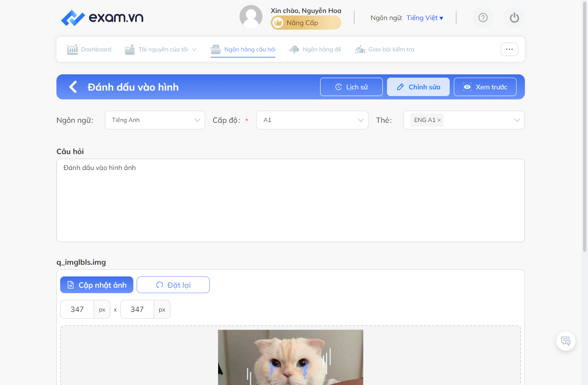Go back using the left arrow
The width and height of the screenshot is (588, 385).
pos(73,87)
